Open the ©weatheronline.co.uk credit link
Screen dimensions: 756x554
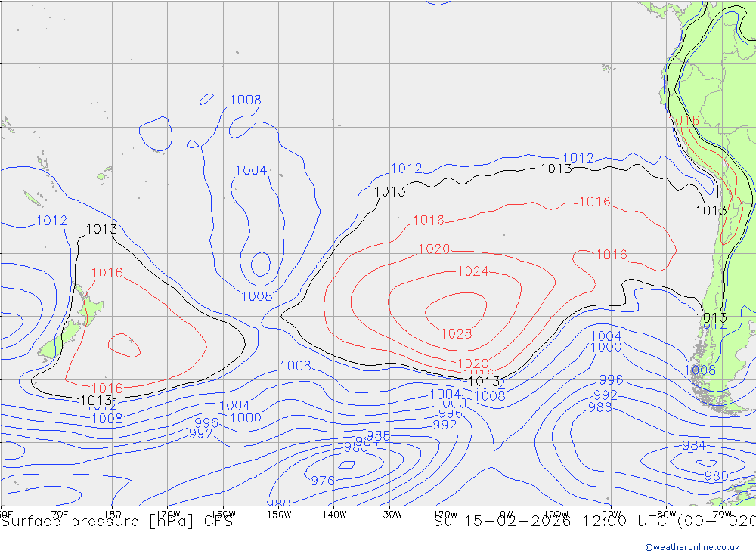692,547
